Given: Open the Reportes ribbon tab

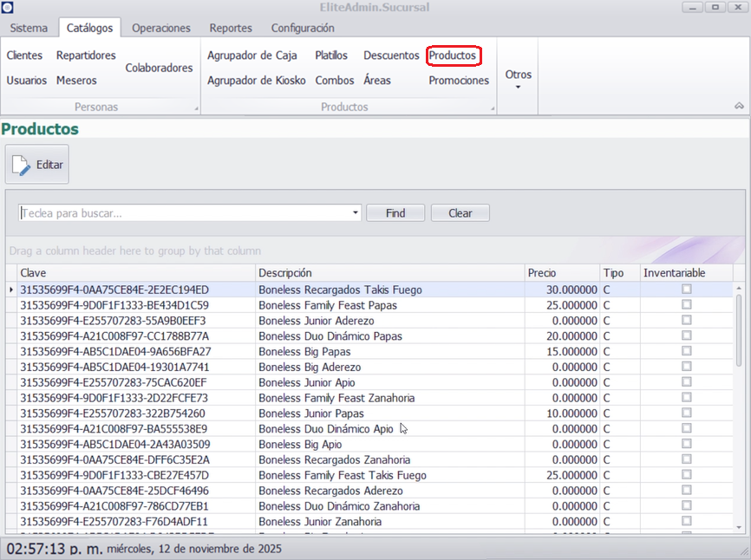Looking at the screenshot, I should click(231, 28).
